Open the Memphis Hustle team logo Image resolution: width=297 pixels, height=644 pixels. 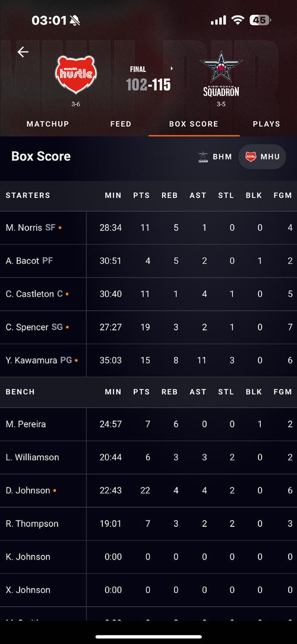[x=76, y=75]
